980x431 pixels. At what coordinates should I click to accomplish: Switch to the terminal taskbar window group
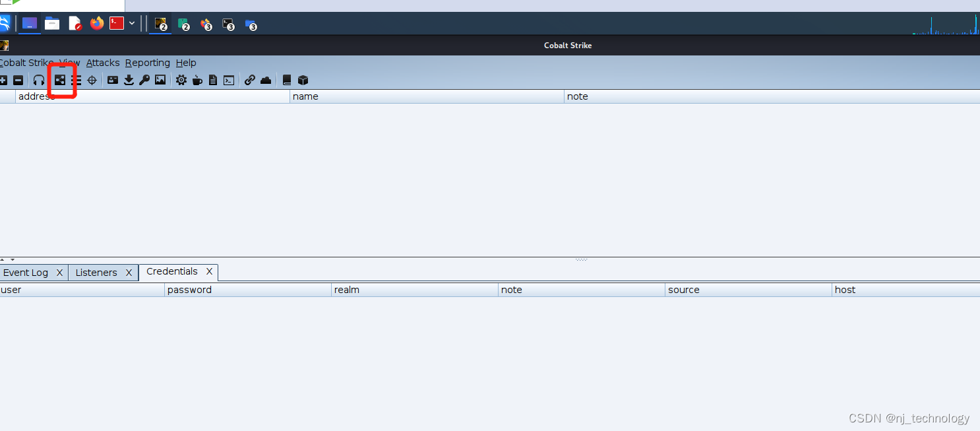click(228, 24)
